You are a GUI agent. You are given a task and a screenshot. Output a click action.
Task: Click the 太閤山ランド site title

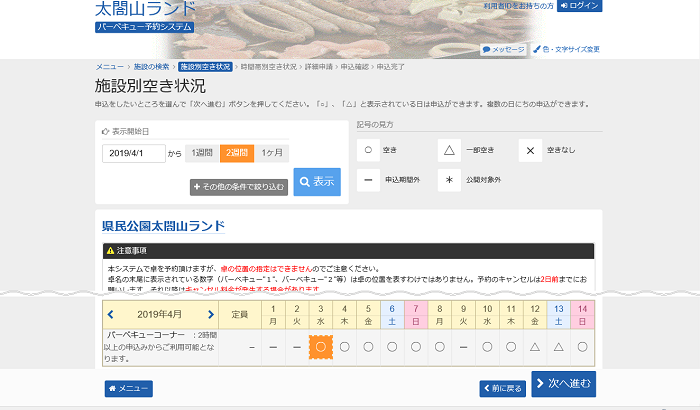[146, 9]
